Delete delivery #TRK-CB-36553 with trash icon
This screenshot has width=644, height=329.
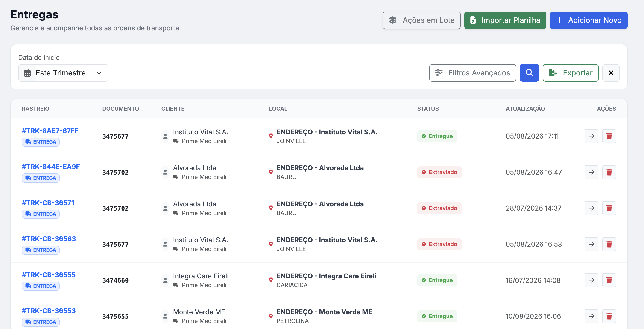609,316
